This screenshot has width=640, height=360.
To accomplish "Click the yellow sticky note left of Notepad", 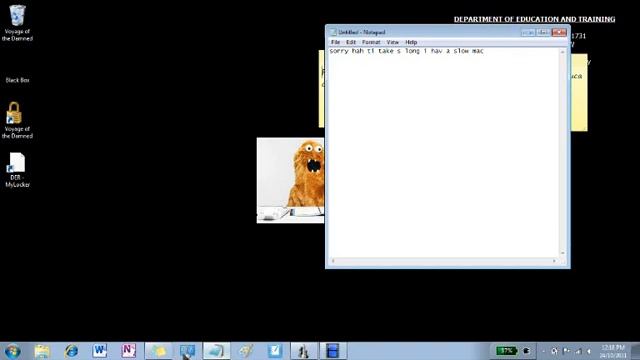I will click(x=322, y=89).
